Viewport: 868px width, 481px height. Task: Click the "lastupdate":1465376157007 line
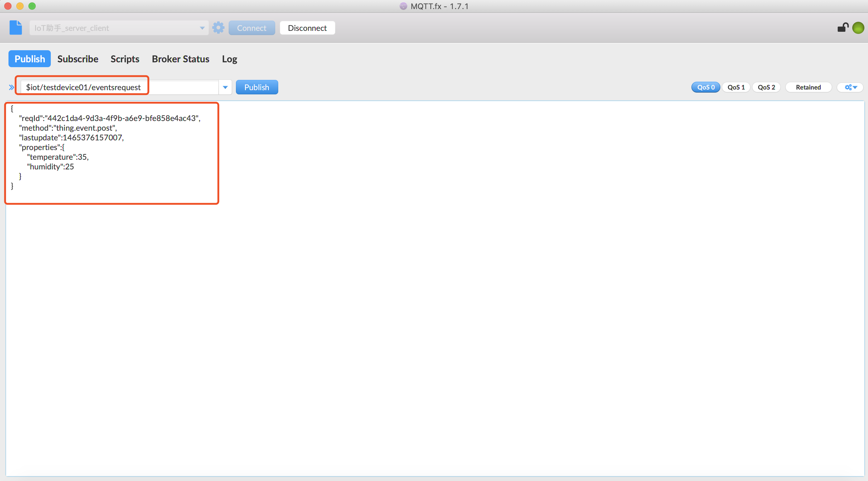click(71, 138)
